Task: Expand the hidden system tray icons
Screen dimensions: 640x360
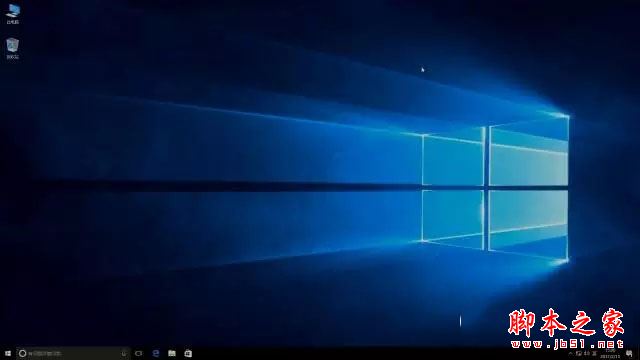Action: tap(570, 353)
